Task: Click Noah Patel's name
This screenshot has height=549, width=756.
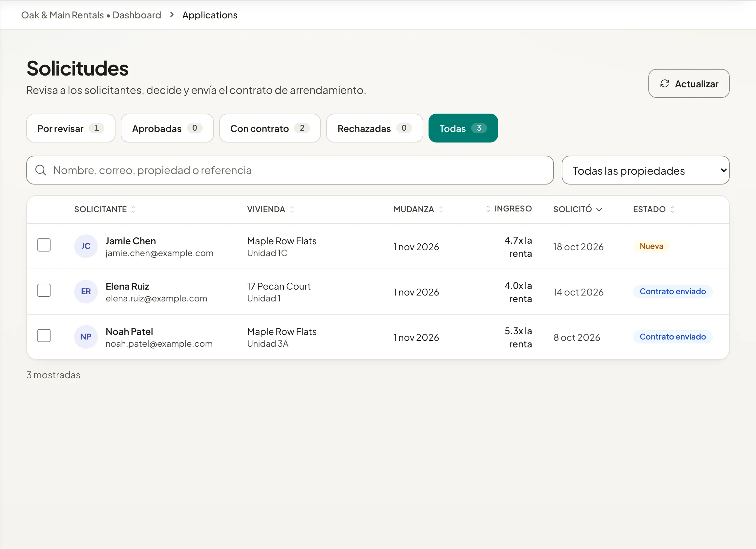Action: pos(129,332)
